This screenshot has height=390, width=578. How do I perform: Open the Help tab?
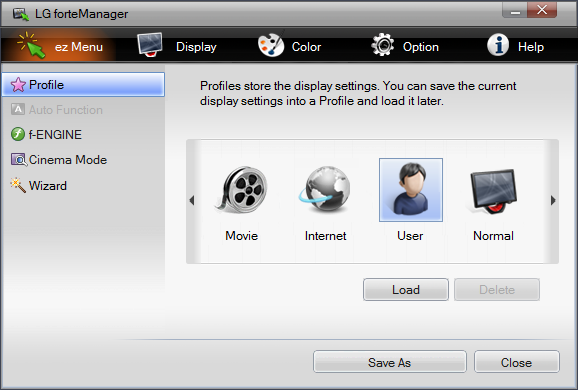pyautogui.click(x=515, y=46)
